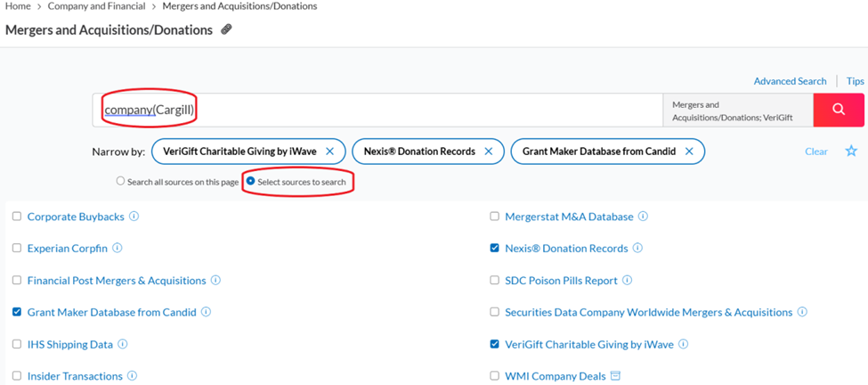
Task: Open Insider Transactions source link
Action: point(75,376)
